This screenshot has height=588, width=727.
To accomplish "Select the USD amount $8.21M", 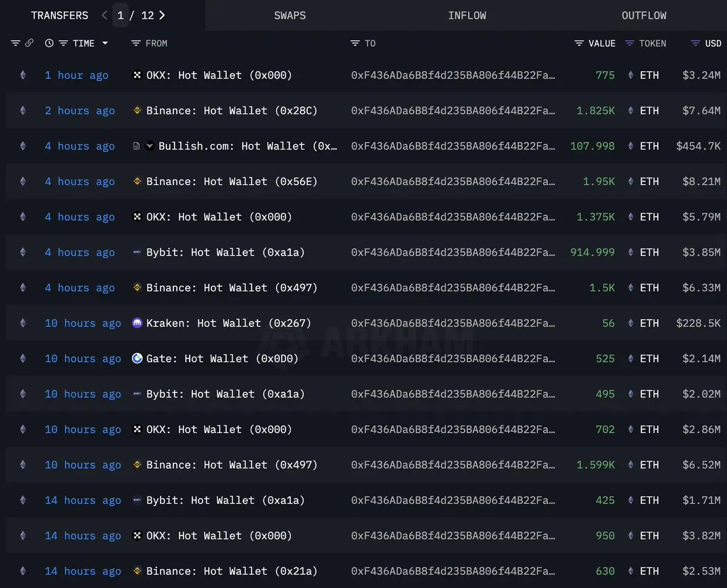I will pos(702,181).
